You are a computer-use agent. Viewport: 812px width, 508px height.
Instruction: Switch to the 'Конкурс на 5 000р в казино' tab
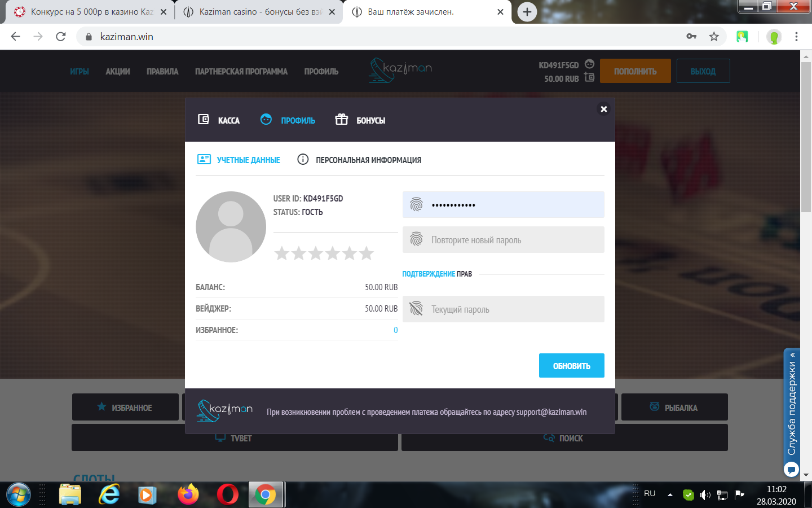pyautogui.click(x=89, y=12)
